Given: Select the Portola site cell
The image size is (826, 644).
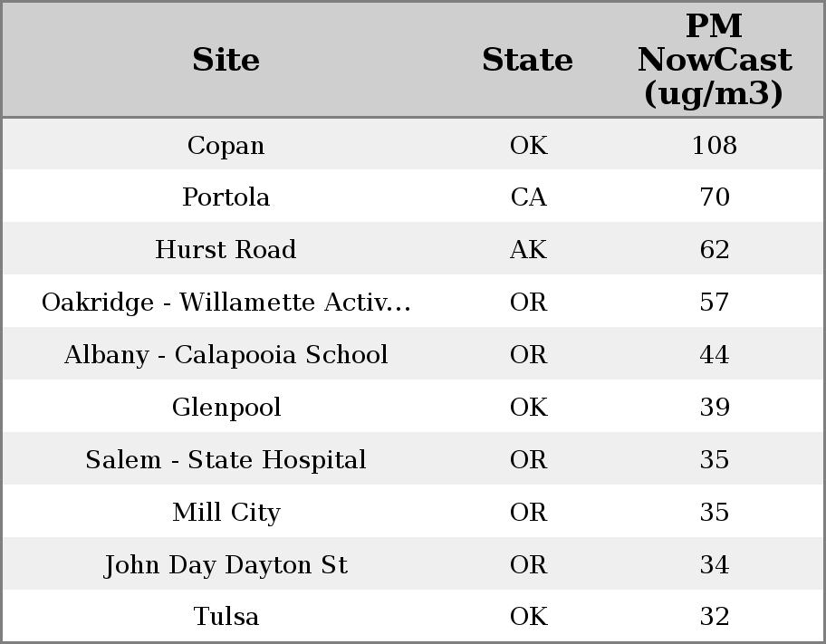Looking at the screenshot, I should click(226, 197).
